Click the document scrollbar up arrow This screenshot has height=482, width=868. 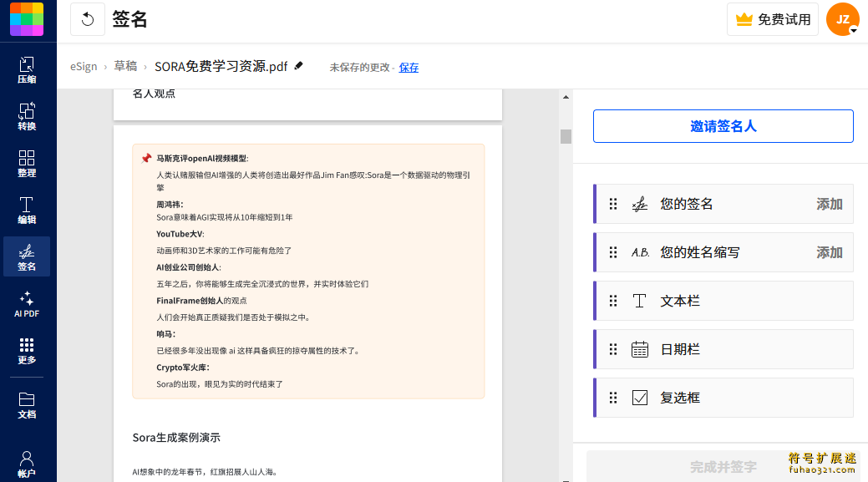click(x=566, y=98)
